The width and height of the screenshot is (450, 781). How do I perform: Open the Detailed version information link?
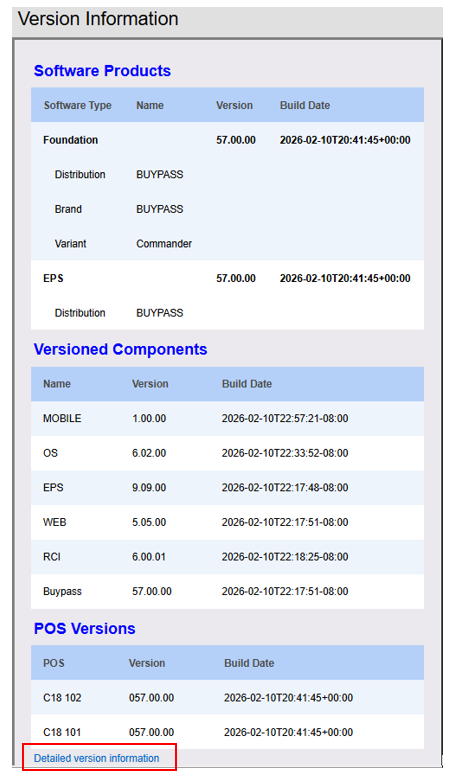click(x=96, y=758)
